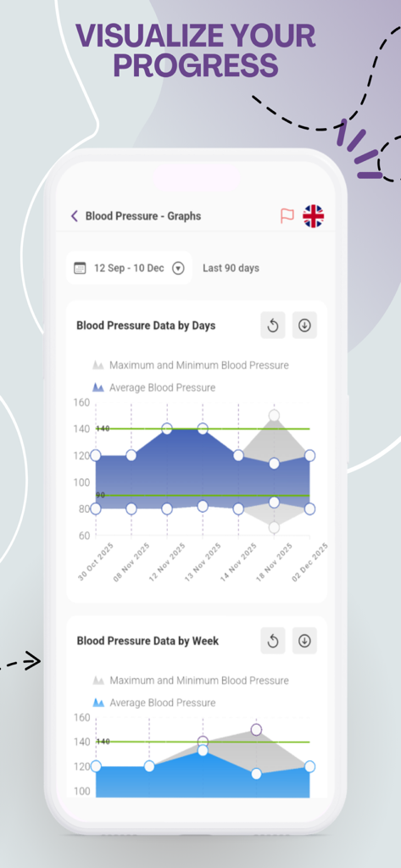Download the Blood Pressure Data by Days chart
Image resolution: width=401 pixels, height=868 pixels.
click(x=304, y=325)
